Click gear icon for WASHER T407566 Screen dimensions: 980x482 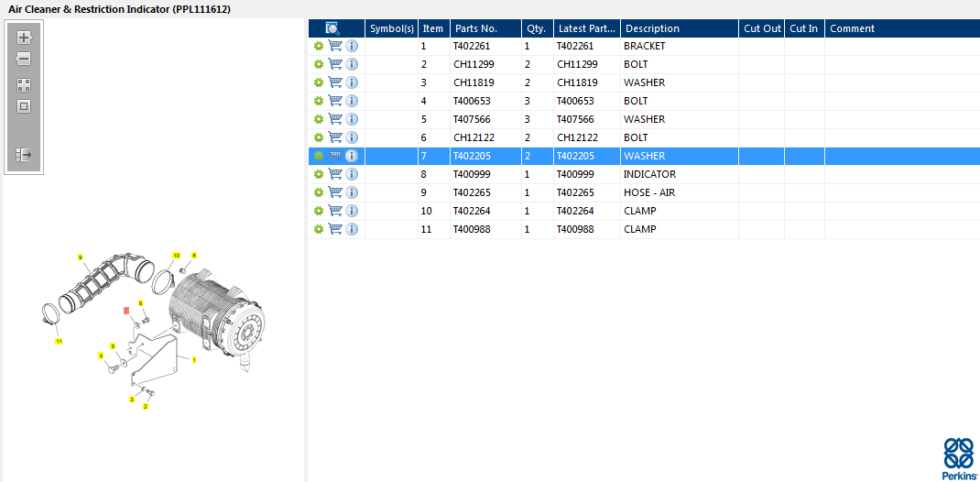319,119
